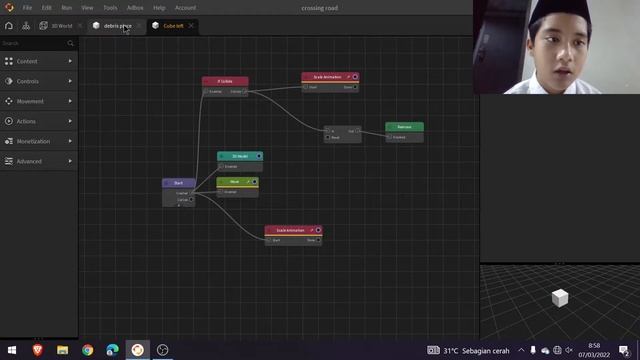Open the Tools menu

[x=110, y=8]
